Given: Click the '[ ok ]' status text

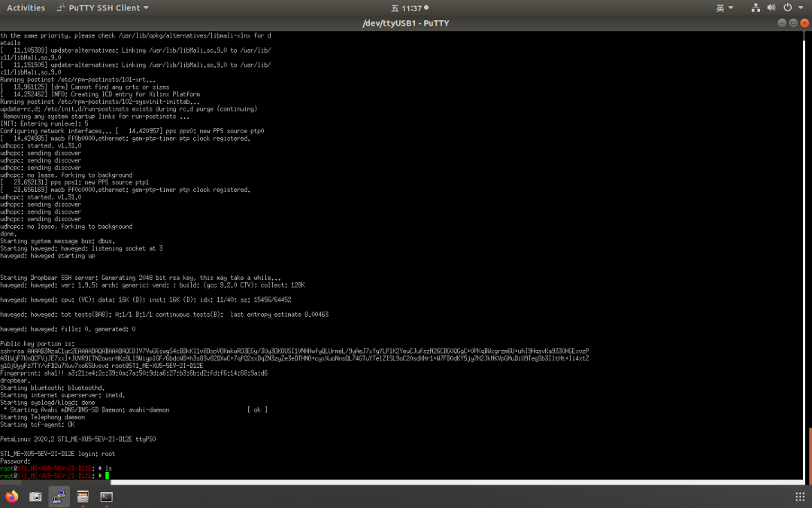Looking at the screenshot, I should click(x=257, y=409).
